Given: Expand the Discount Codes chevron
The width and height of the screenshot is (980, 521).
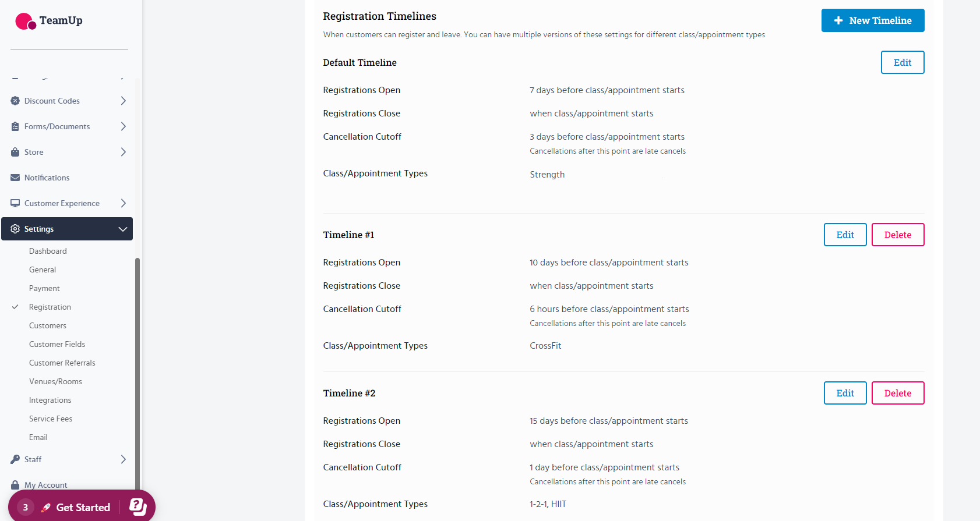Looking at the screenshot, I should click(x=123, y=101).
